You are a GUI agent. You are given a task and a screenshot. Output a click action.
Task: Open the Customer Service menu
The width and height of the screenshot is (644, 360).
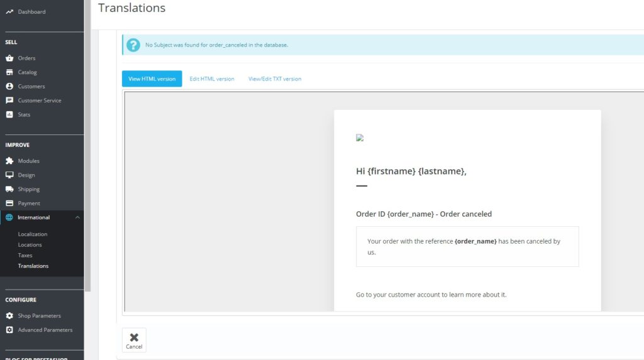pos(40,100)
